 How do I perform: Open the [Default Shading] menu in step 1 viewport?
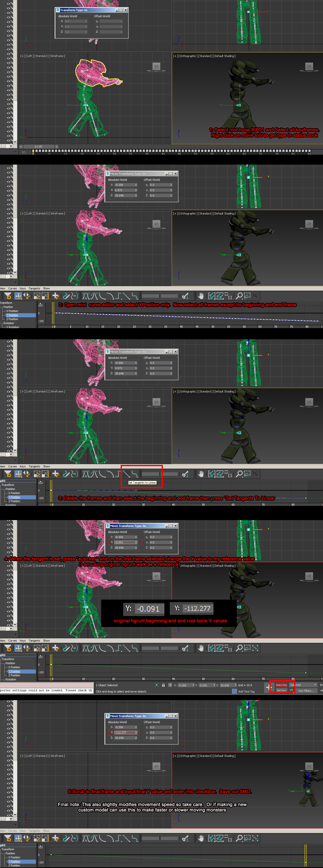(224, 56)
